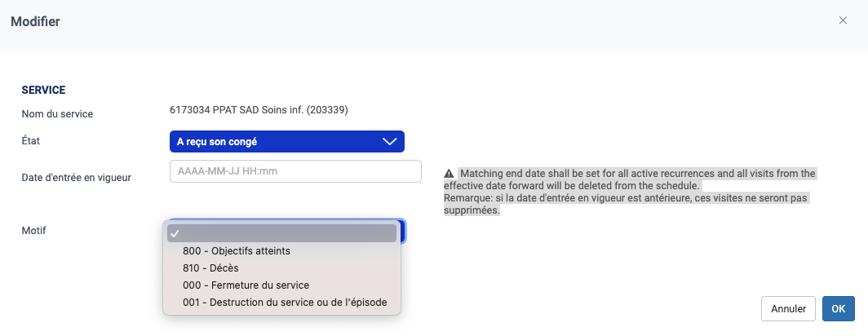Image resolution: width=868 pixels, height=336 pixels.
Task: Select the blank Motif option at the top
Action: point(281,233)
